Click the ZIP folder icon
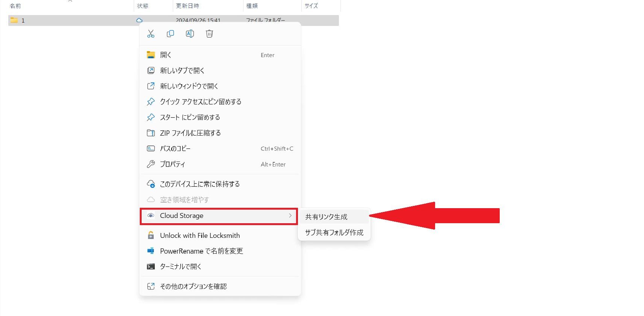Viewport: 644px width, 316px height. (151, 133)
